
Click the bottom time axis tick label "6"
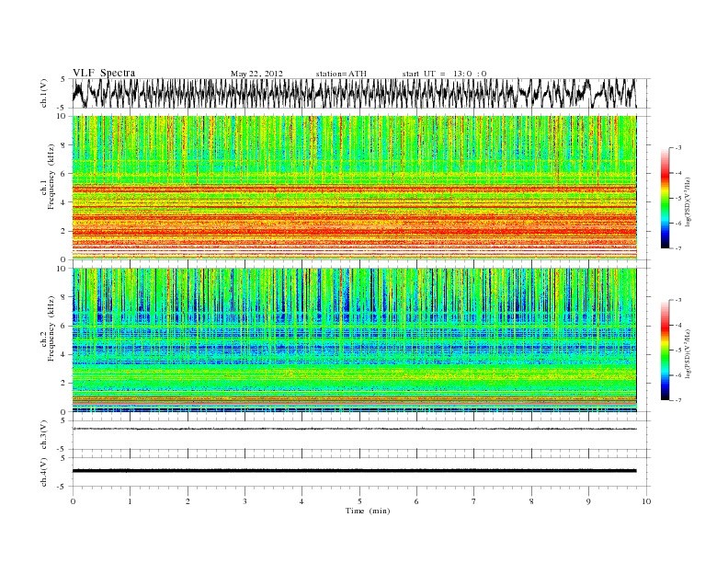416,501
